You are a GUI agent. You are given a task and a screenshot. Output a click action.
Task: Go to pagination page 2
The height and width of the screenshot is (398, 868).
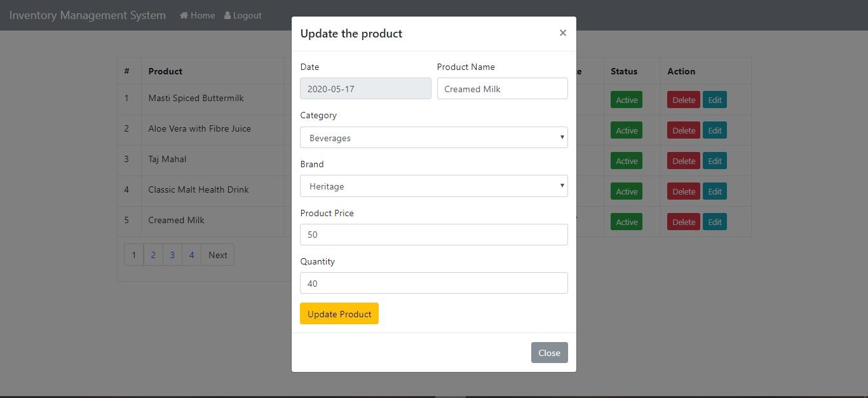[153, 255]
